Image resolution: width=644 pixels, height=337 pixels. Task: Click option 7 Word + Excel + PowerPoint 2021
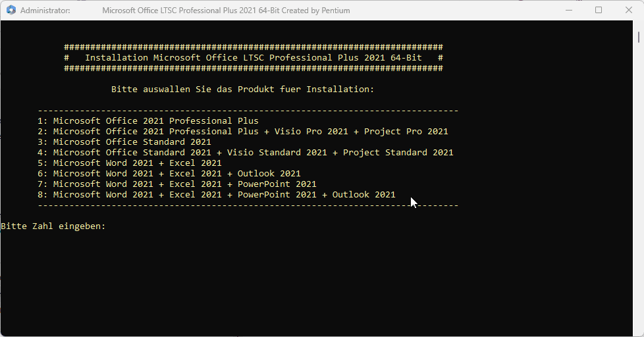coord(177,184)
